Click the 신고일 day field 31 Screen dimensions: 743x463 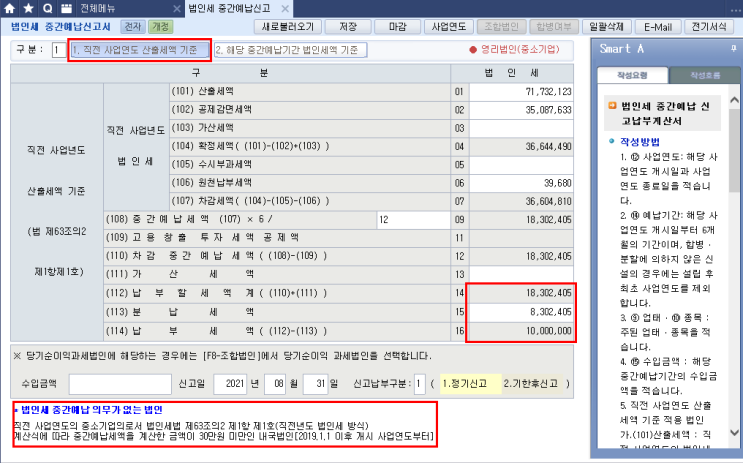[315, 384]
